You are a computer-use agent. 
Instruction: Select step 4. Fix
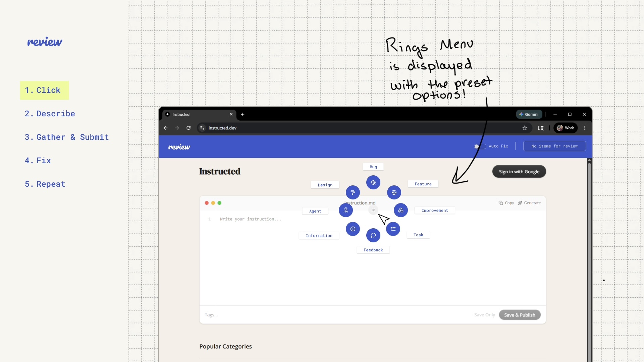click(38, 161)
